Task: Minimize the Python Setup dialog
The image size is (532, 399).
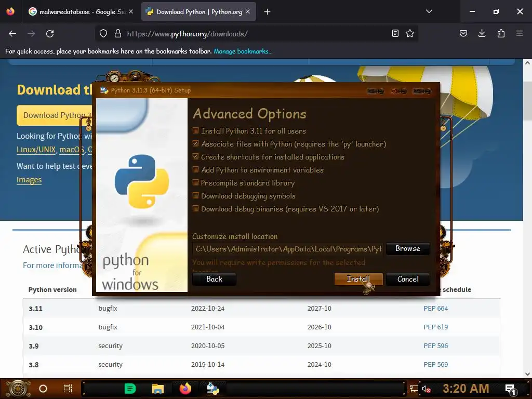Action: coord(375,91)
